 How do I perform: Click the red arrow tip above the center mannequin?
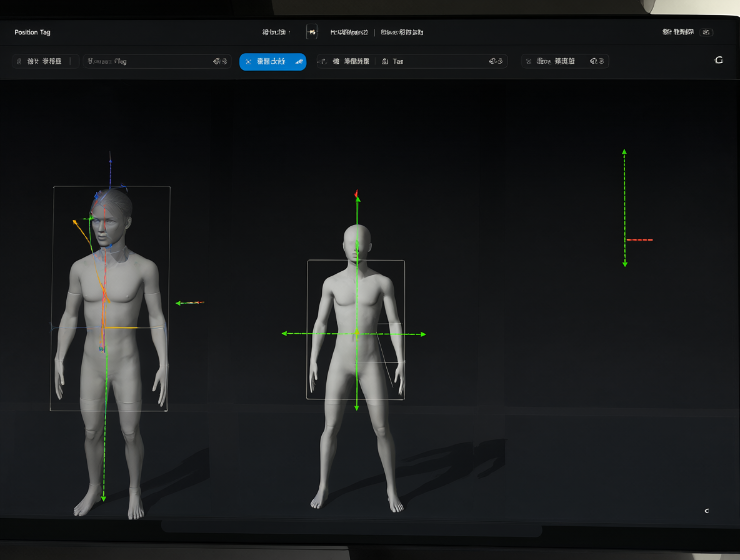click(356, 193)
